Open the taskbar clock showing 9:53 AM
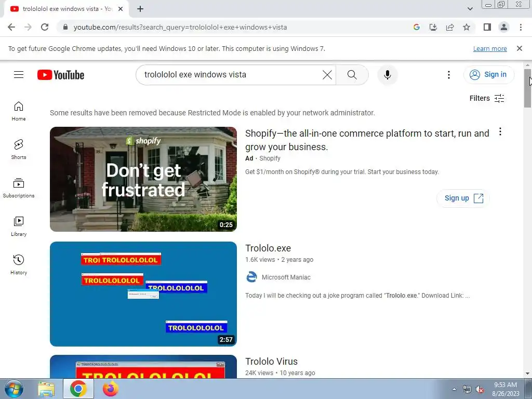This screenshot has width=532, height=399. point(506,389)
